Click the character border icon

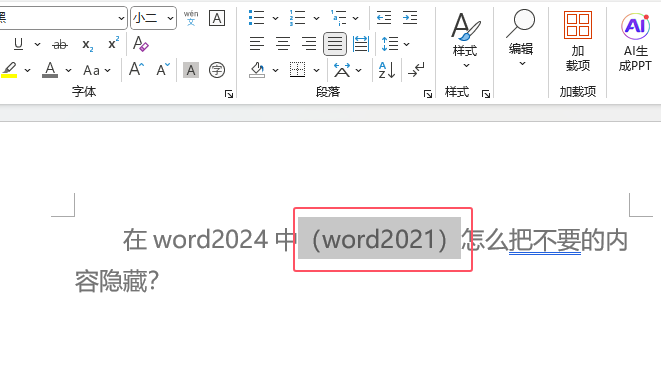pyautogui.click(x=217, y=18)
